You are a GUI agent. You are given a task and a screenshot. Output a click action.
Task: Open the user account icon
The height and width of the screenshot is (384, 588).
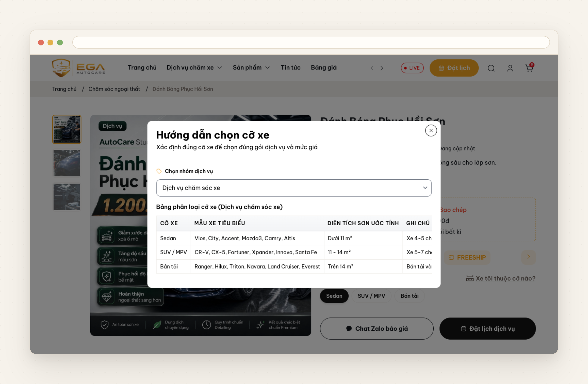coord(510,68)
